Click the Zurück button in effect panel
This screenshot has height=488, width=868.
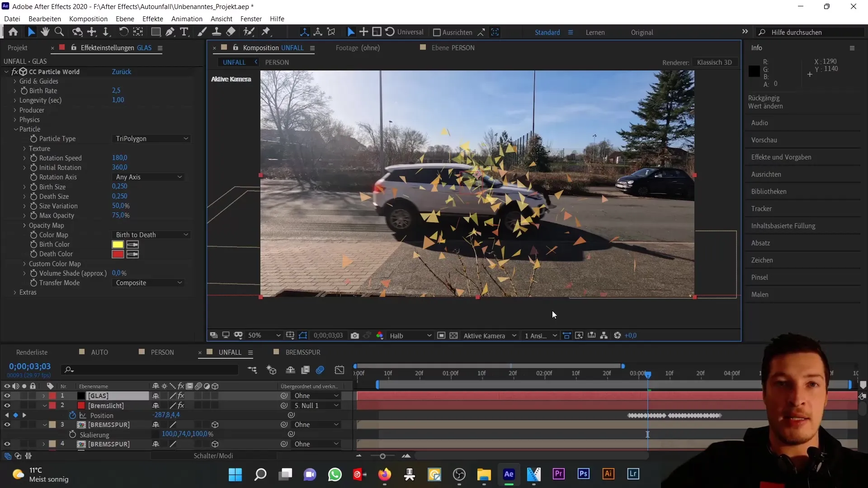click(122, 71)
